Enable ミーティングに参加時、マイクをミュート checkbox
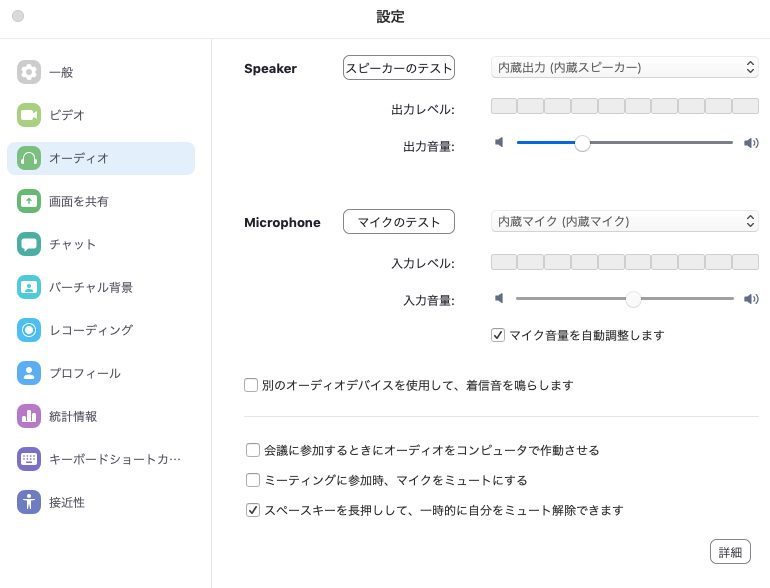This screenshot has height=588, width=770. pyautogui.click(x=253, y=480)
